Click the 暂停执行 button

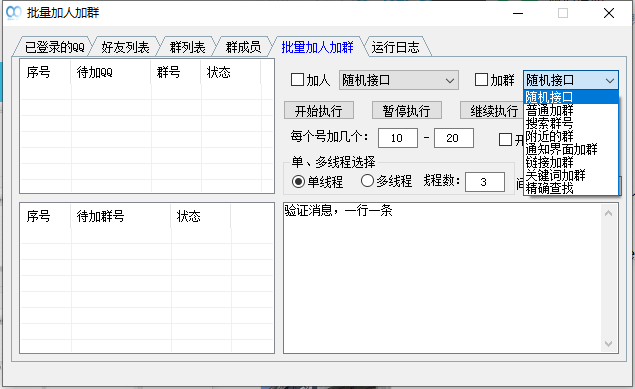(407, 111)
